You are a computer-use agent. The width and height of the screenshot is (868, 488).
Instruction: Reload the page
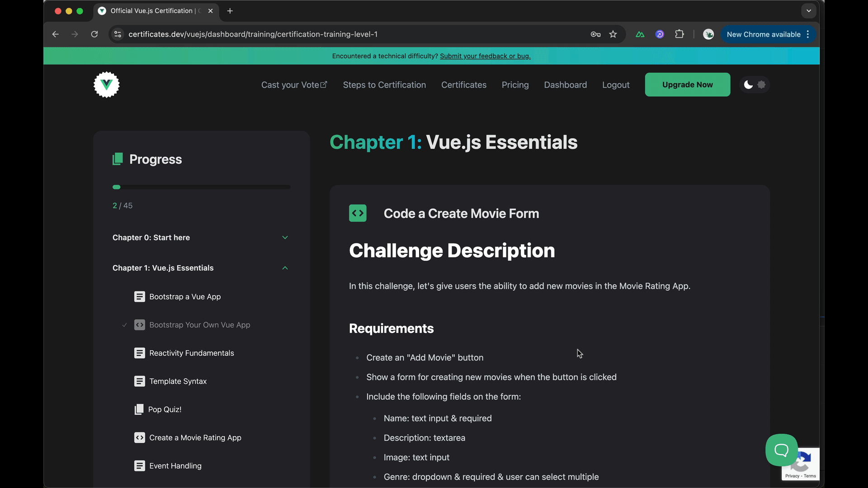94,34
